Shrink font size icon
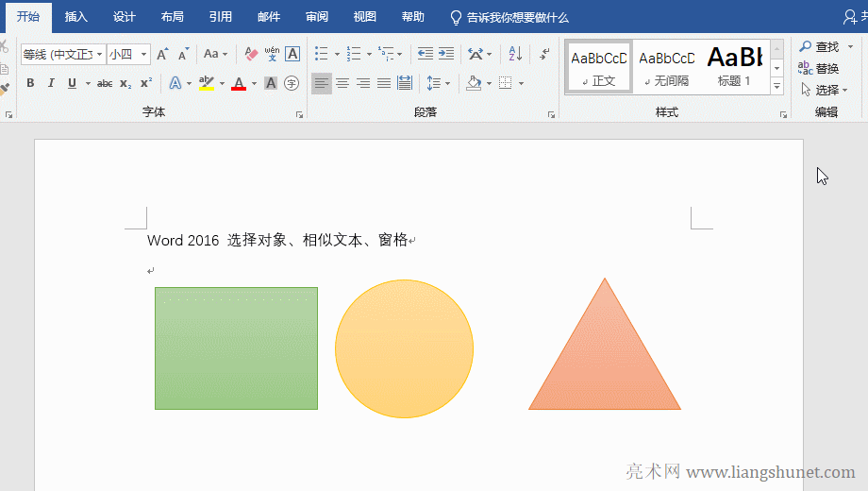The height and width of the screenshot is (491, 868). (183, 55)
